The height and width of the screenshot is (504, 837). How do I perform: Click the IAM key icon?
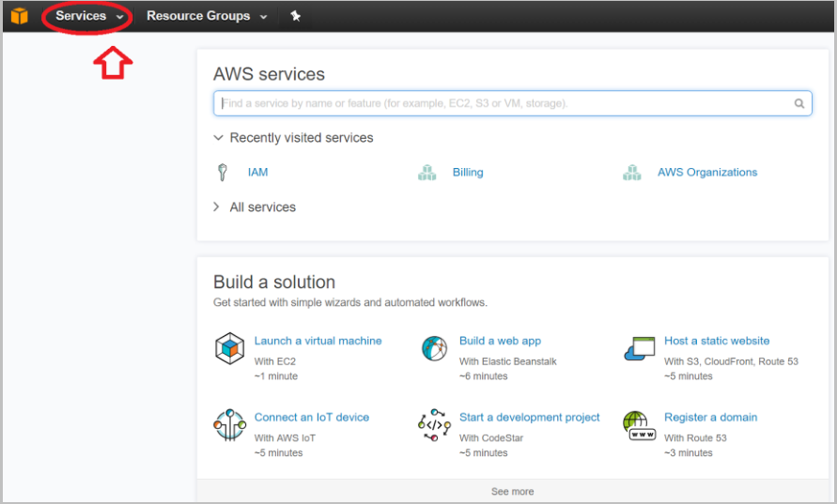point(223,173)
